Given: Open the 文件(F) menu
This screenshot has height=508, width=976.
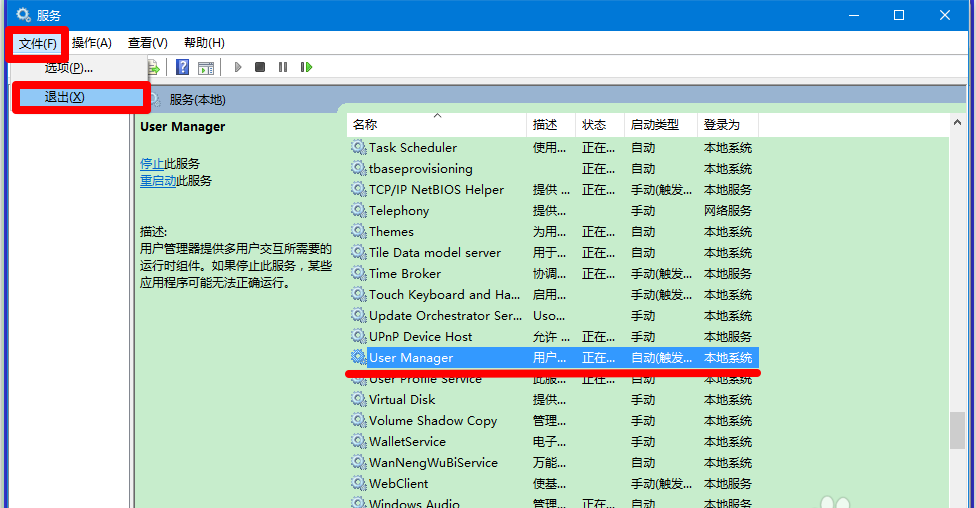Looking at the screenshot, I should 37,43.
